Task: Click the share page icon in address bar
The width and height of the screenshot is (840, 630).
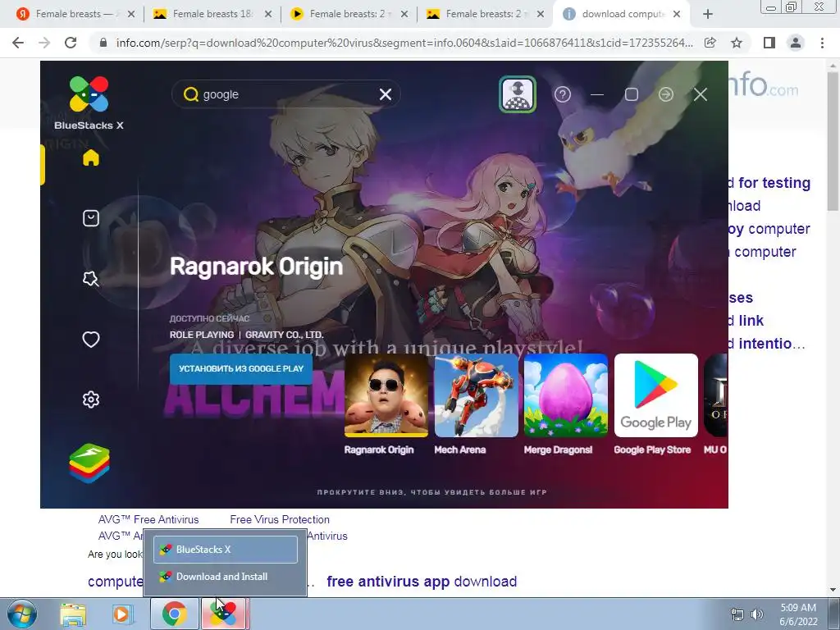Action: [710, 43]
